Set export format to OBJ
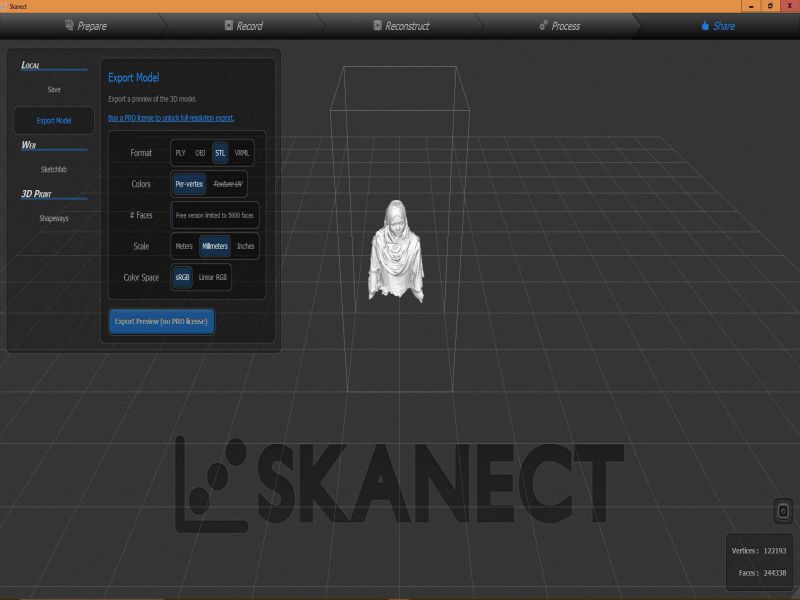 pos(200,153)
